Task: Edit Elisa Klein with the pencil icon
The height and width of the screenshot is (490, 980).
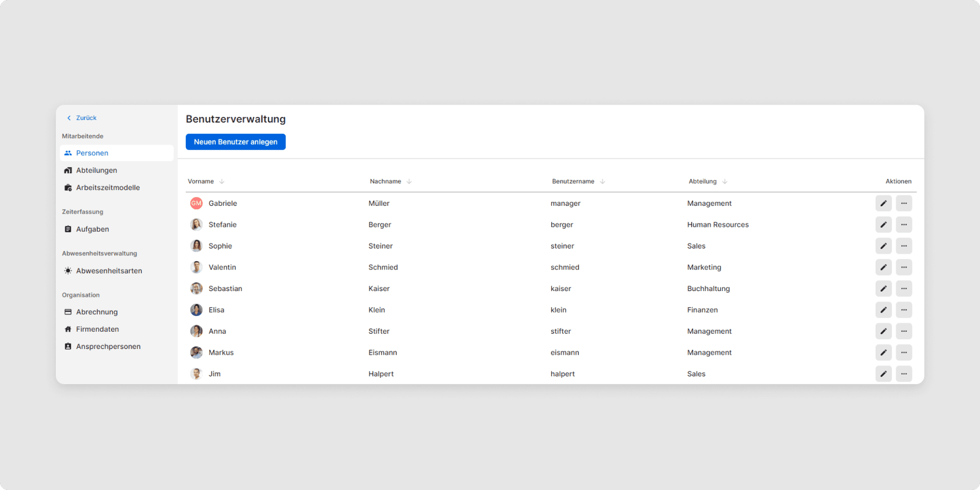Action: (x=884, y=310)
